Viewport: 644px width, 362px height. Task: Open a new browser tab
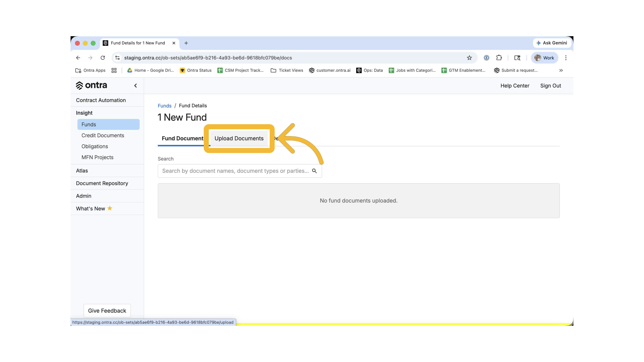tap(186, 43)
